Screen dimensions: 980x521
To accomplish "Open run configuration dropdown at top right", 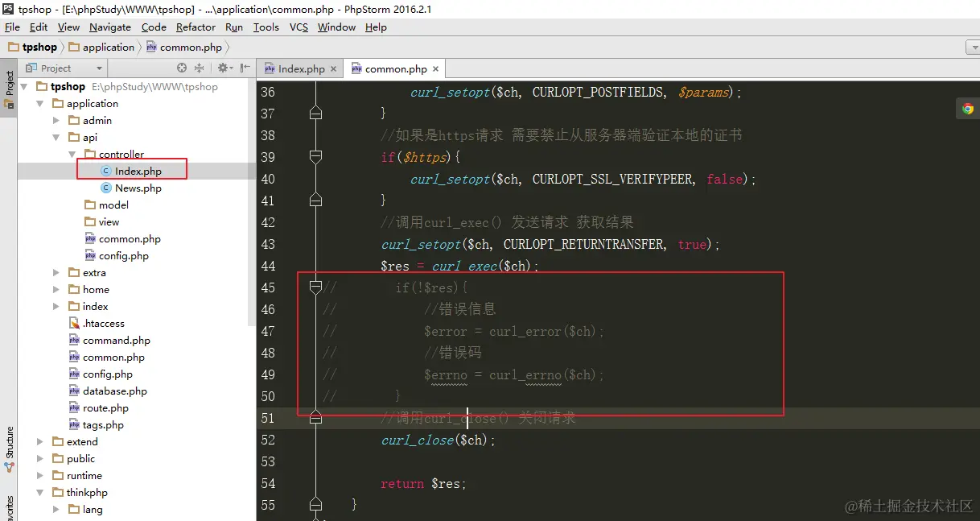I will click(972, 48).
